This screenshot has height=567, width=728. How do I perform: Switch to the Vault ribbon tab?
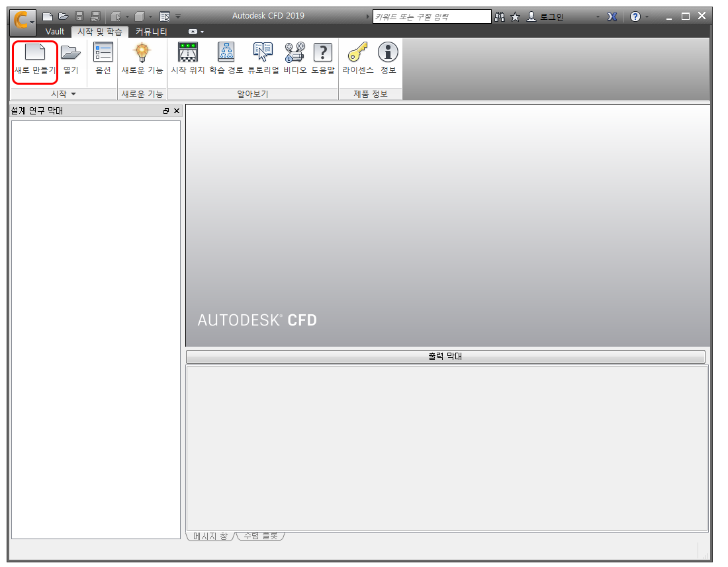tap(55, 32)
